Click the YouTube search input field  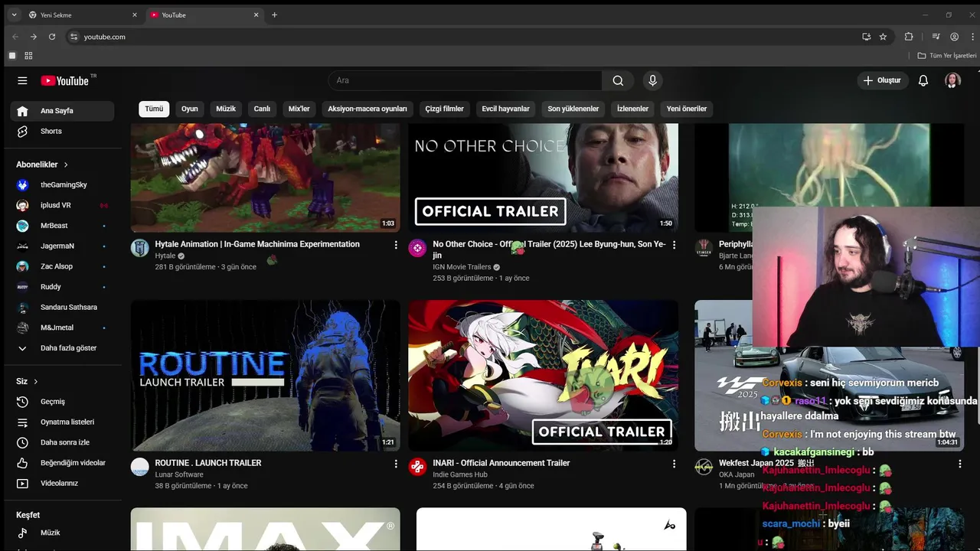[x=465, y=80]
